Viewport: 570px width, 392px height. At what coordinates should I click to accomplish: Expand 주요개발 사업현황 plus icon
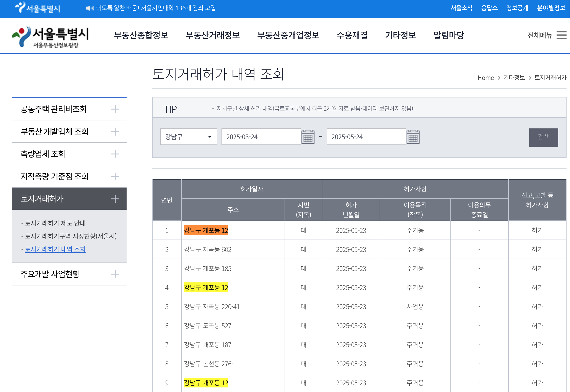(x=115, y=274)
